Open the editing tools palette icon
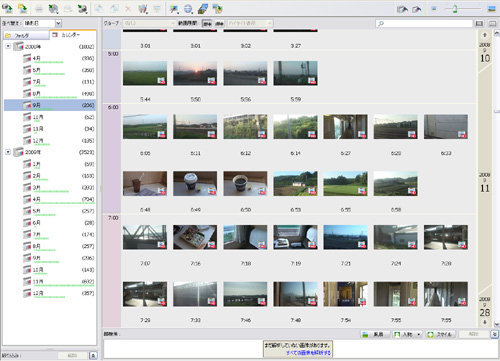This screenshot has height=361, width=500. pos(143,9)
